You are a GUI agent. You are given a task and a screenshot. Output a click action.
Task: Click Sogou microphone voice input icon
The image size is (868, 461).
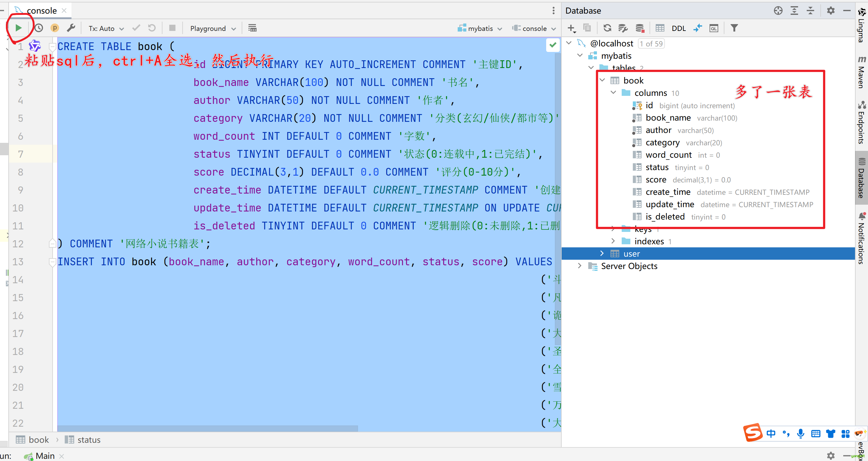coord(801,433)
